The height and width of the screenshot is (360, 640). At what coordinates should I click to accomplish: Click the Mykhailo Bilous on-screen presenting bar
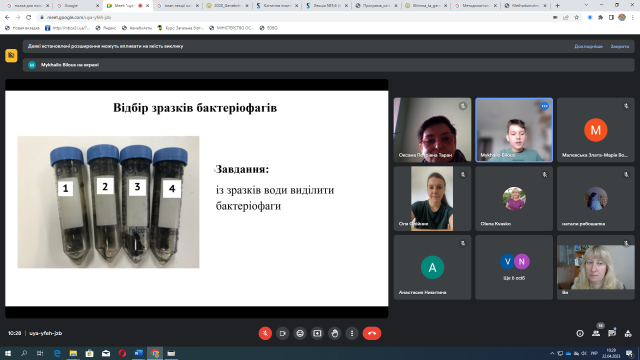pos(329,65)
